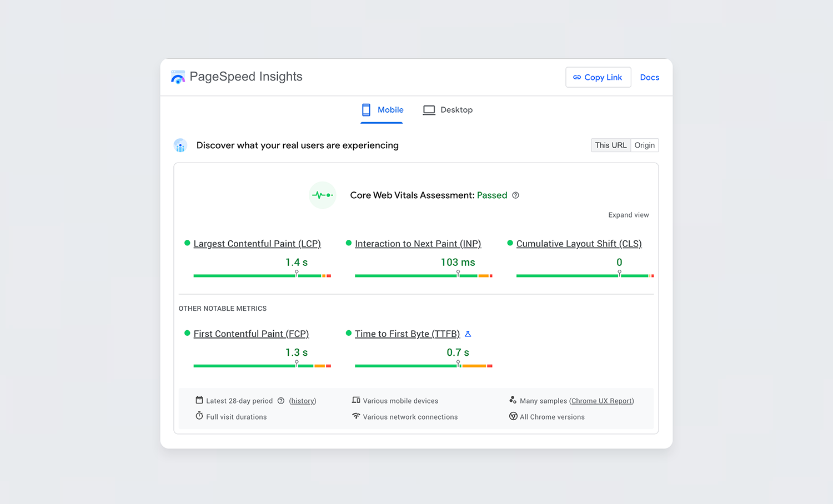Click the Core Web Vitals pulse icon

(322, 195)
